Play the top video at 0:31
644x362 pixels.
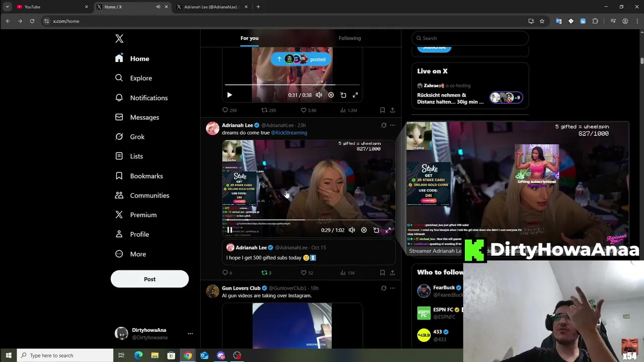[229, 95]
